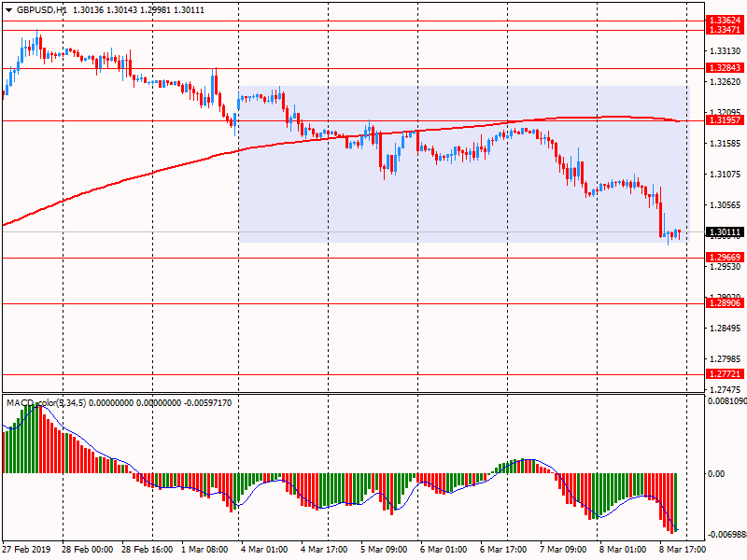The width and height of the screenshot is (747, 560).
Task: Click the 5 Mar 09:00 time axis label
Action: 384,549
